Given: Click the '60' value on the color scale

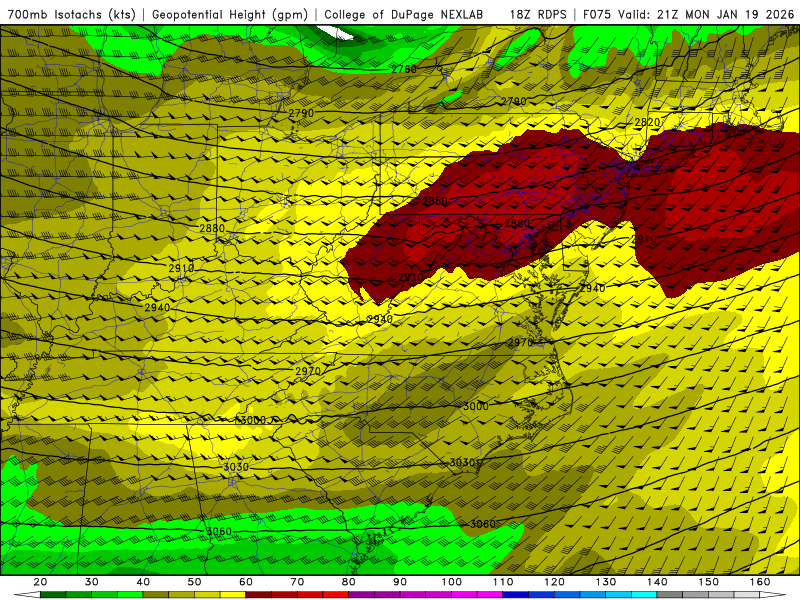Looking at the screenshot, I should pos(246,582).
